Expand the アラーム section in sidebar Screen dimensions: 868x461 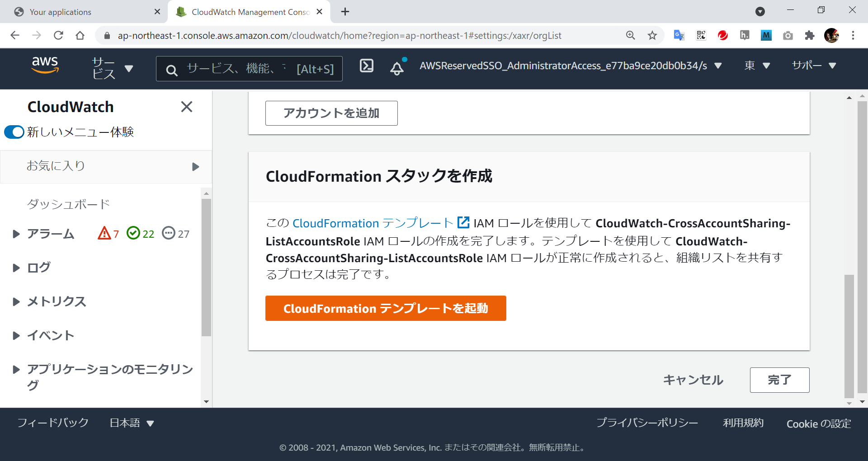point(16,234)
